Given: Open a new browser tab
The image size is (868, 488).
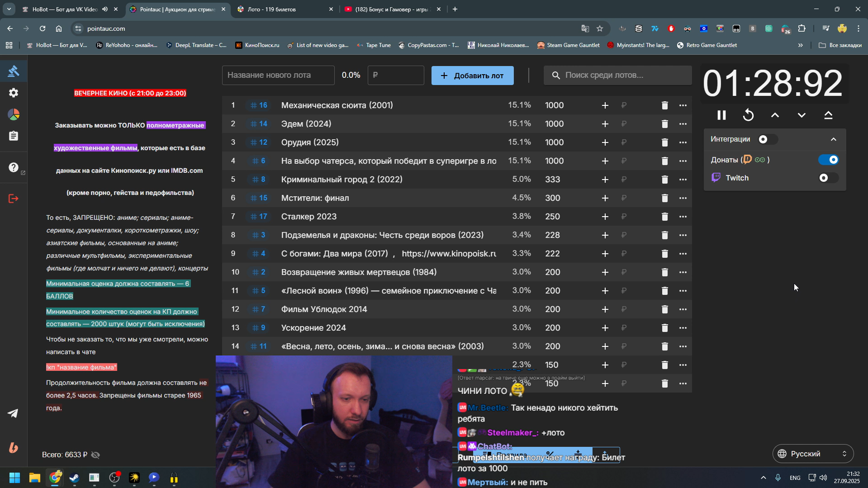Looking at the screenshot, I should point(455,9).
